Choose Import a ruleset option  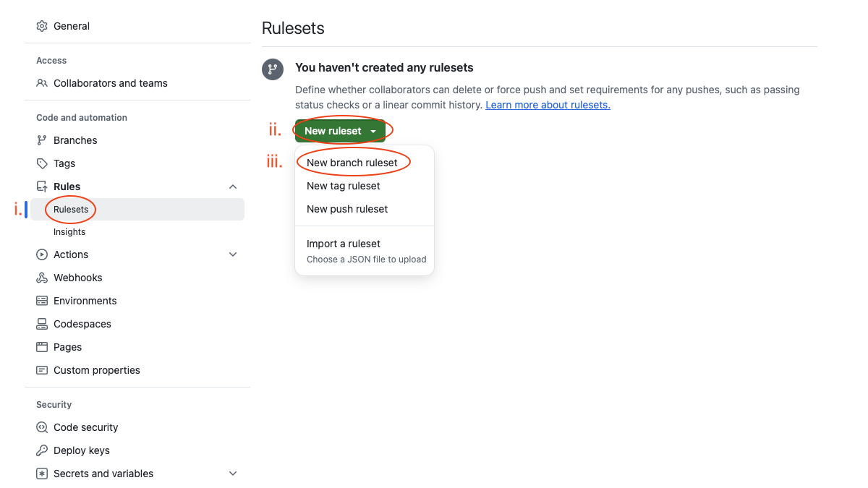[344, 244]
